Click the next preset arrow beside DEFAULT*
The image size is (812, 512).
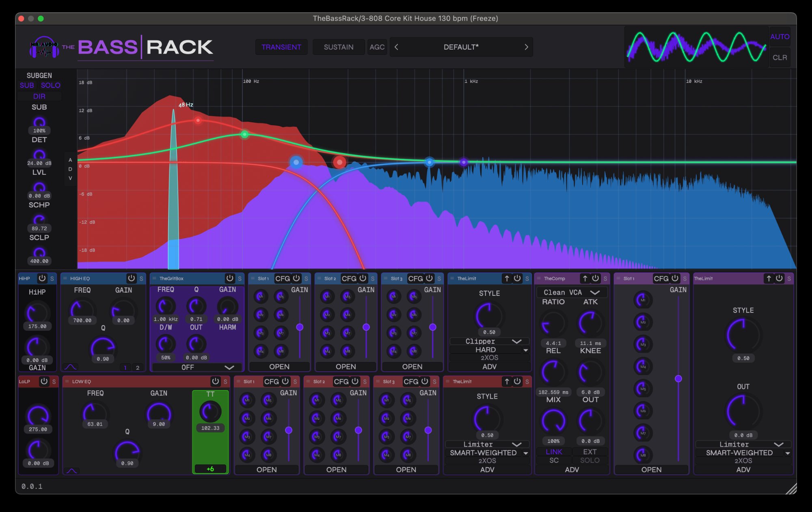click(527, 47)
